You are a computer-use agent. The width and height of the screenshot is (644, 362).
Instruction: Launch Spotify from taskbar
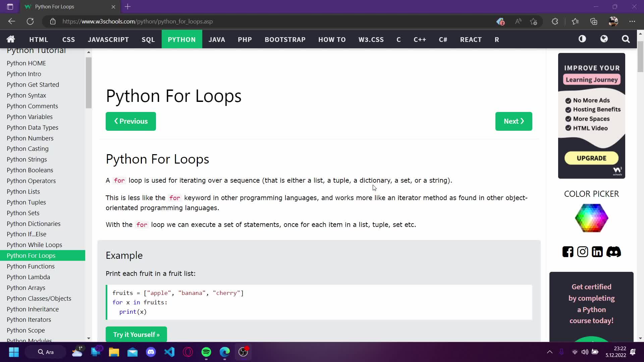(206, 352)
